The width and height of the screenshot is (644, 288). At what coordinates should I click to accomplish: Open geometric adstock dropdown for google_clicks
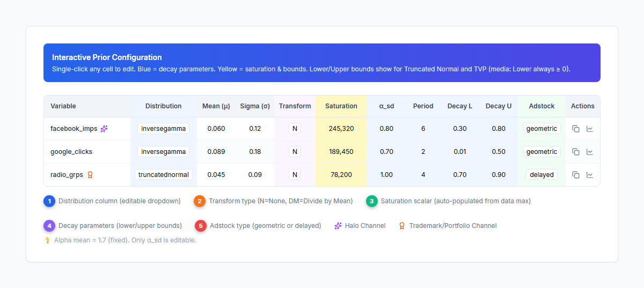click(x=541, y=152)
